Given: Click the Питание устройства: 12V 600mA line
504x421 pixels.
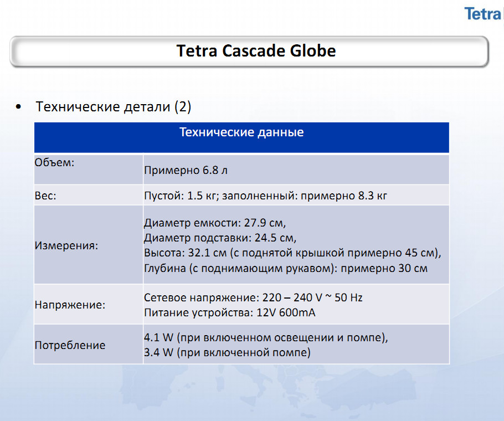Looking at the screenshot, I should click(x=229, y=312).
